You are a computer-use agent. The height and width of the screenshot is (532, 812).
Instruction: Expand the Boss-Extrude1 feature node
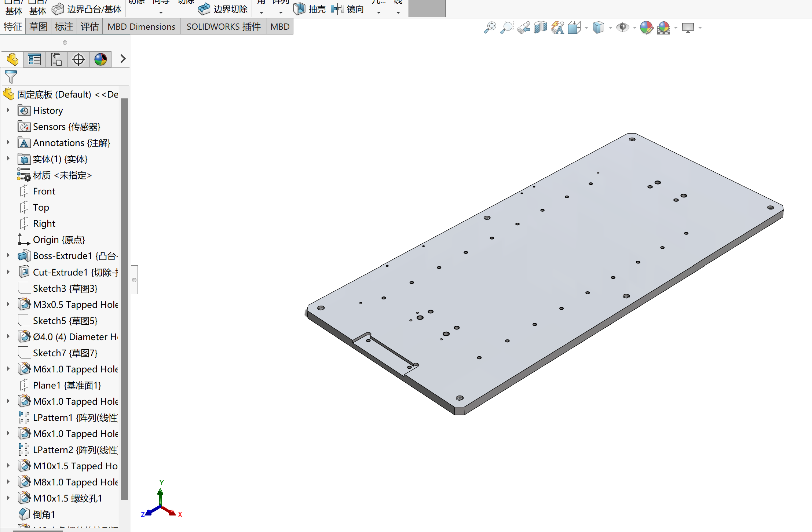pyautogui.click(x=8, y=256)
